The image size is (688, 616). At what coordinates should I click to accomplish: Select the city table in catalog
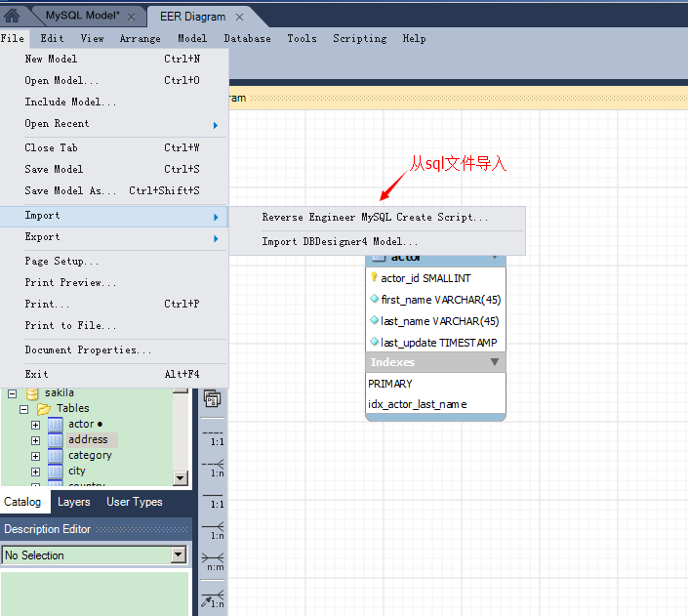coord(77,472)
